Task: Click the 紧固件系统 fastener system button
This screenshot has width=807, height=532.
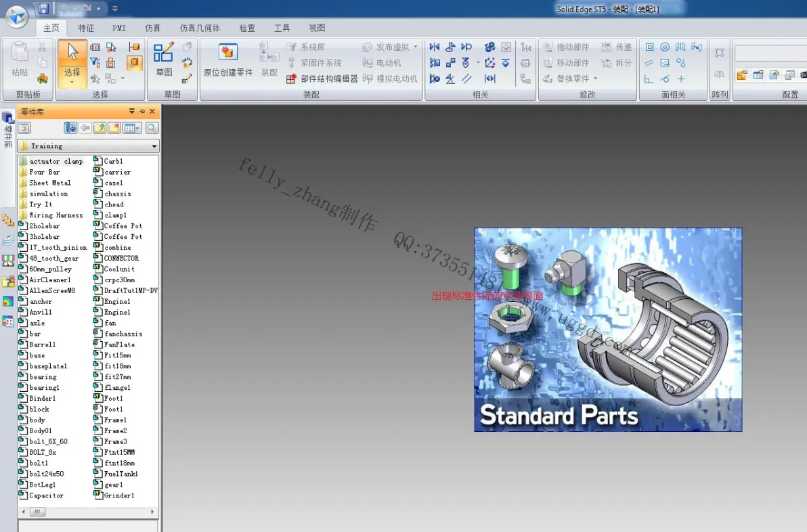Action: tap(314, 63)
